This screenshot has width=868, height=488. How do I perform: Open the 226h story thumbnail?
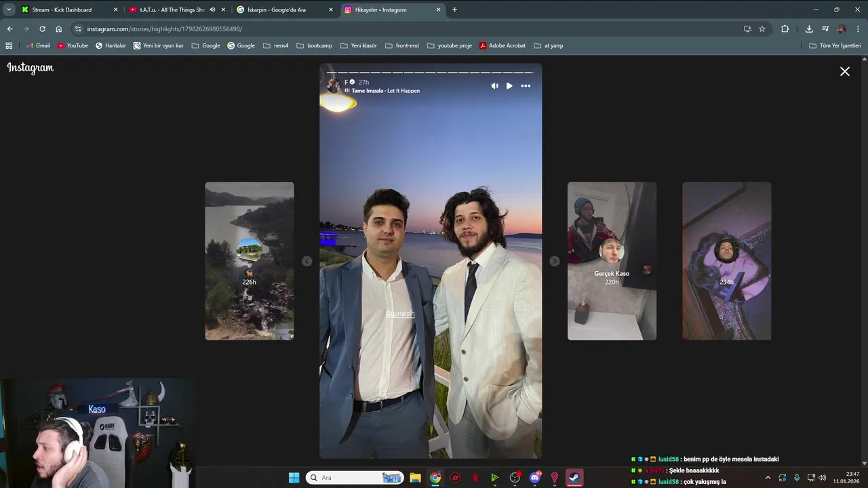[250, 261]
